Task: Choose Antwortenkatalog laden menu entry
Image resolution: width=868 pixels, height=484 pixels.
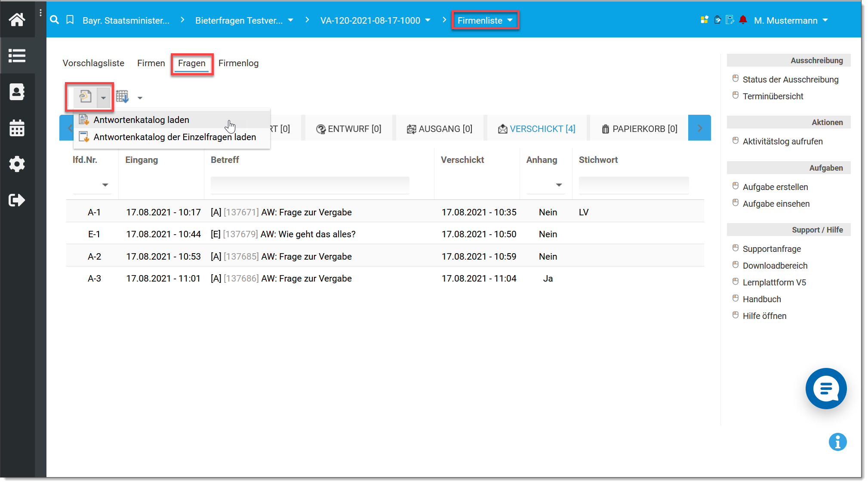Action: 172,120
